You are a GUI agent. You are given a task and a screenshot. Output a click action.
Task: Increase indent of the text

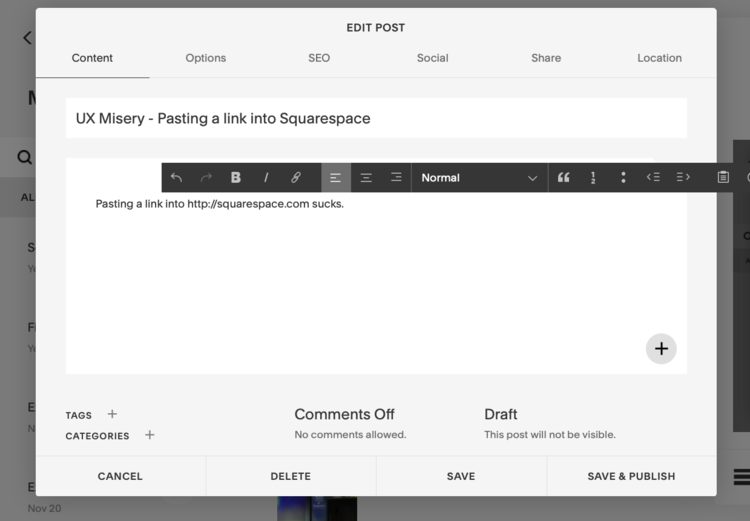pyautogui.click(x=683, y=177)
